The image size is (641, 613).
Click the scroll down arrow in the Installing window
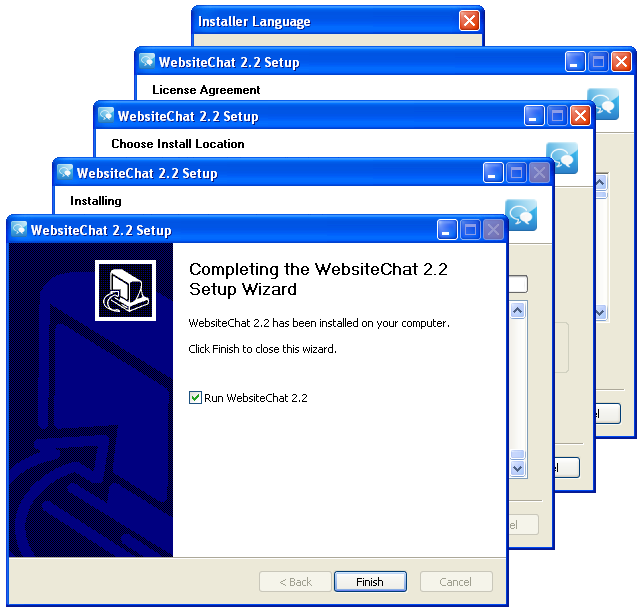point(518,468)
